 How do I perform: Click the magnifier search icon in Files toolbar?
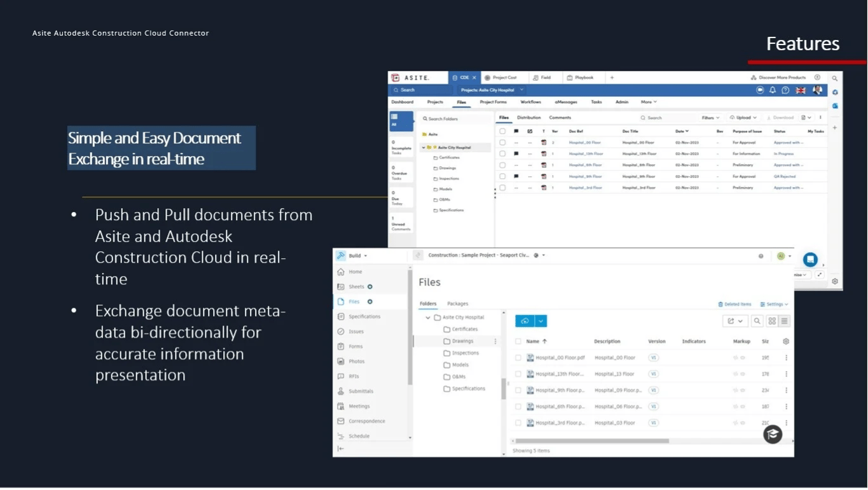(x=757, y=321)
